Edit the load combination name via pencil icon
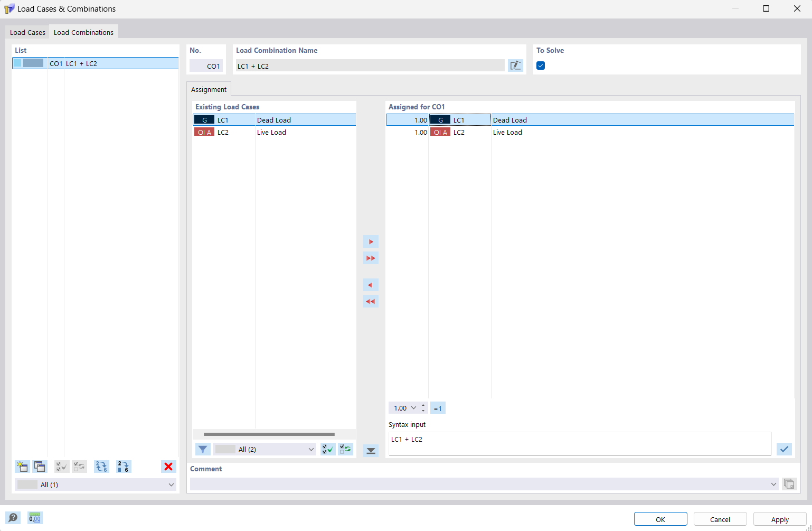 click(x=515, y=65)
